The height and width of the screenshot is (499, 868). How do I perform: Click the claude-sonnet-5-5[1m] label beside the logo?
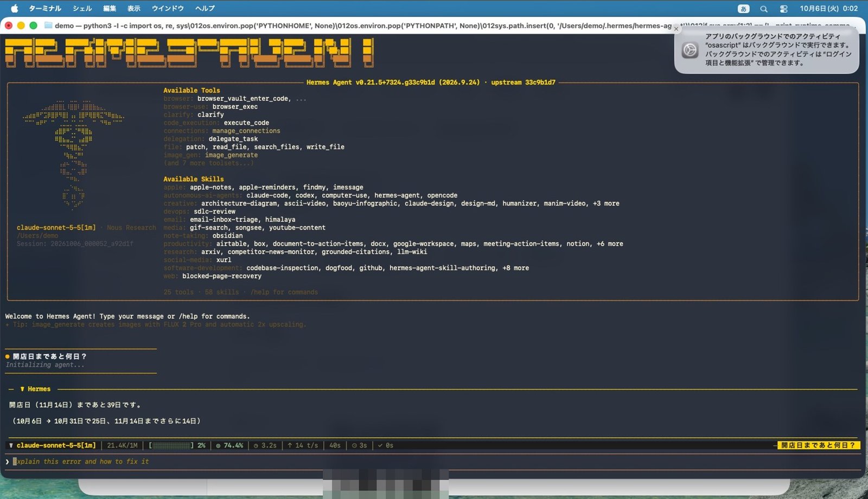coord(56,228)
